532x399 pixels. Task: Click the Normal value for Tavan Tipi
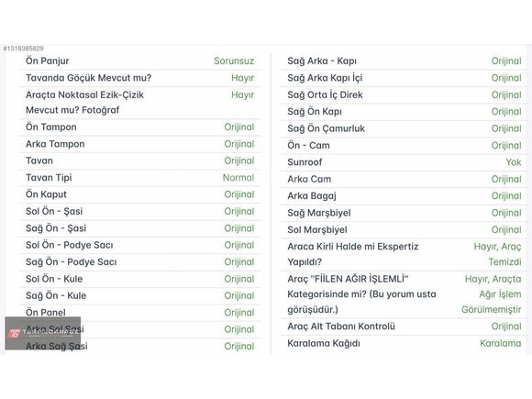click(238, 178)
